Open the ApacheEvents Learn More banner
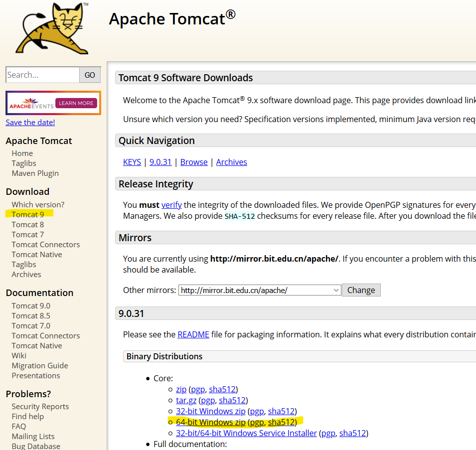 pos(53,103)
